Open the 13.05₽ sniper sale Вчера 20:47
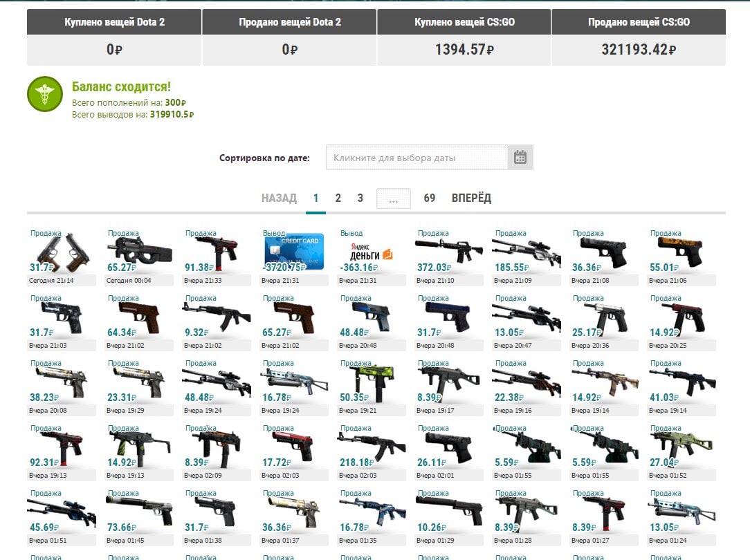The image size is (750, 560). [527, 322]
